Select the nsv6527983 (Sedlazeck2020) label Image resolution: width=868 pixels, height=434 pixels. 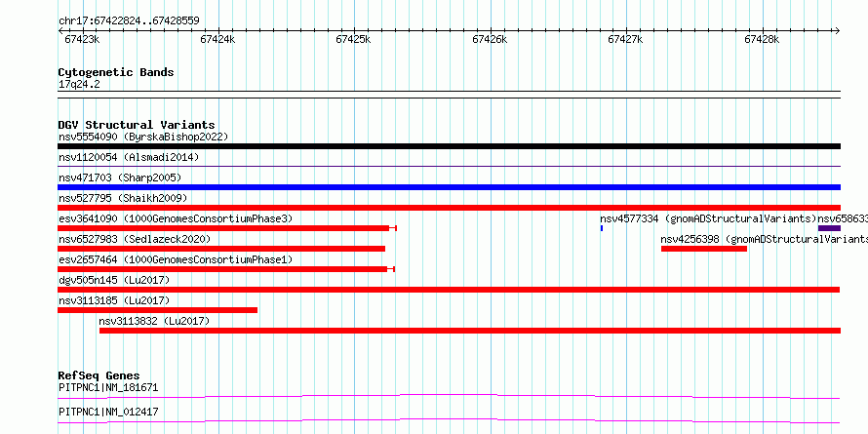(x=135, y=239)
